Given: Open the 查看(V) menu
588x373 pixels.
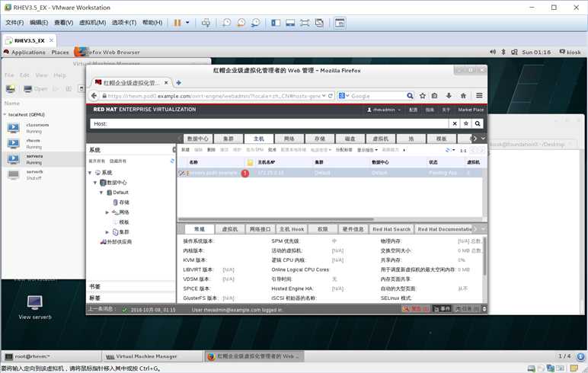Looking at the screenshot, I should (x=63, y=23).
